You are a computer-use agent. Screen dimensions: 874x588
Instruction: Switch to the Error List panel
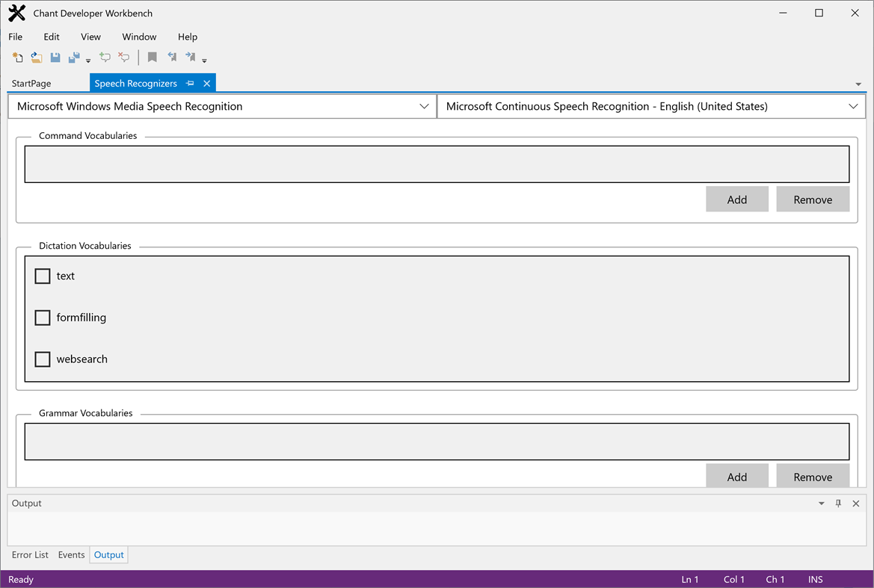[30, 554]
